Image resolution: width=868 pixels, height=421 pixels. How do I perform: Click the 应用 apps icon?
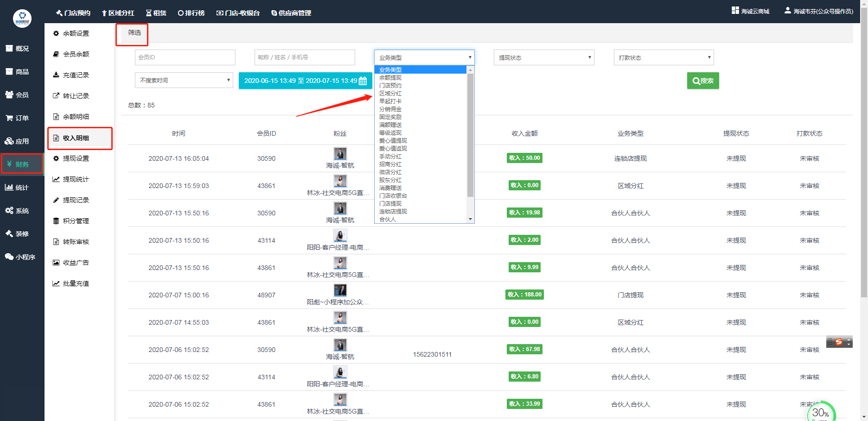tap(9, 141)
